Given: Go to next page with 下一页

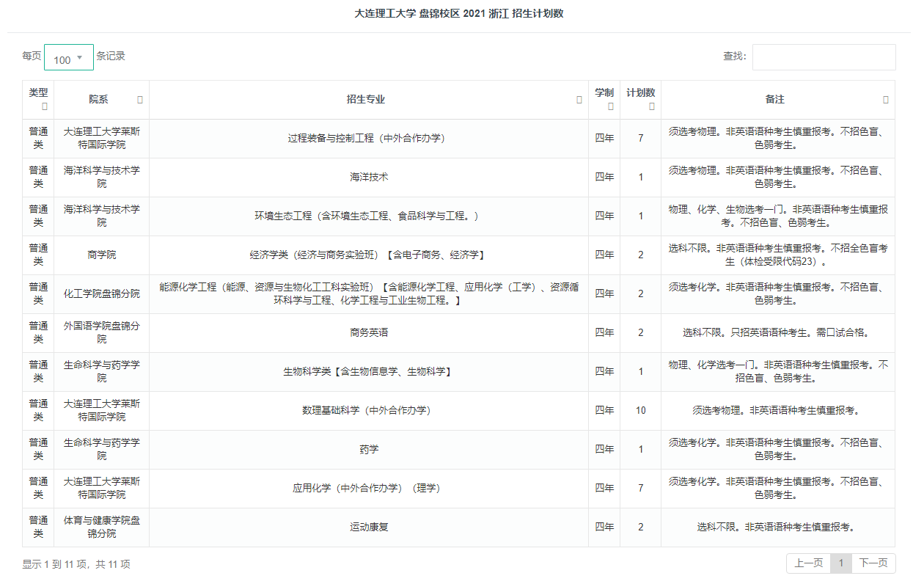Looking at the screenshot, I should [x=873, y=563].
